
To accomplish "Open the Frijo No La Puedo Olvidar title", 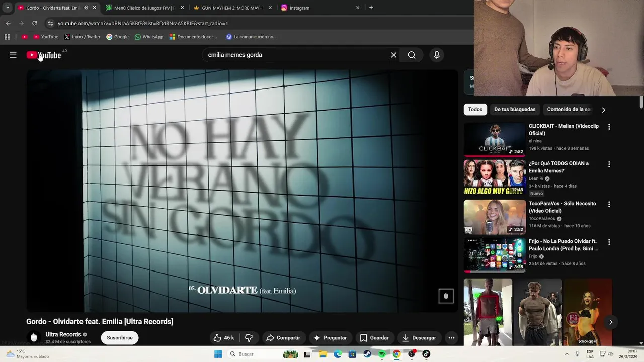I will click(x=563, y=245).
